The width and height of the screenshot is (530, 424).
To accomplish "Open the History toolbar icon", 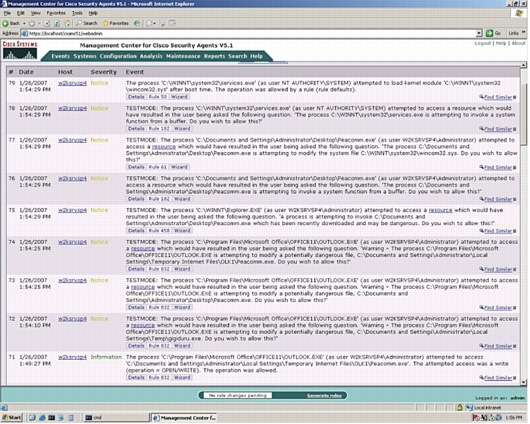I will click(137, 23).
